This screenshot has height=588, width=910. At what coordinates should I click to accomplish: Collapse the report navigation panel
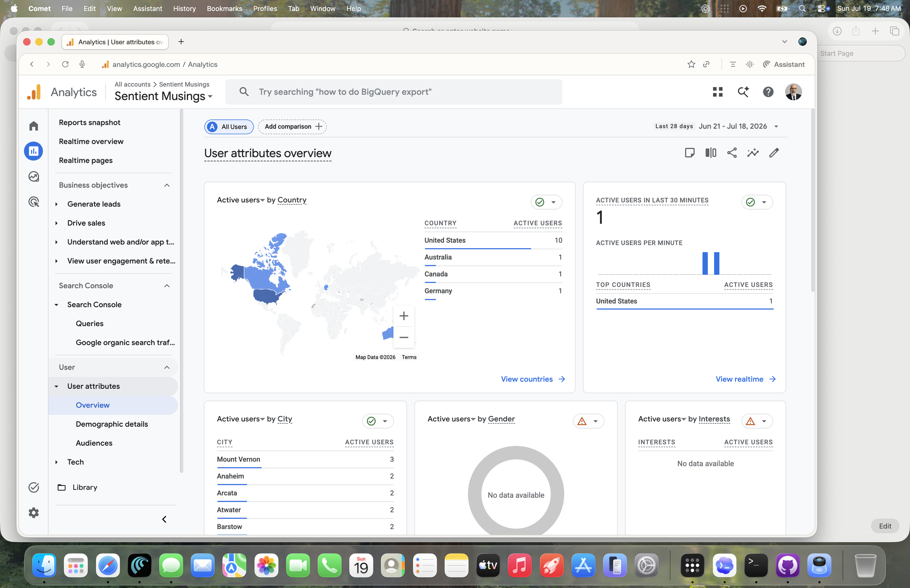pos(164,519)
